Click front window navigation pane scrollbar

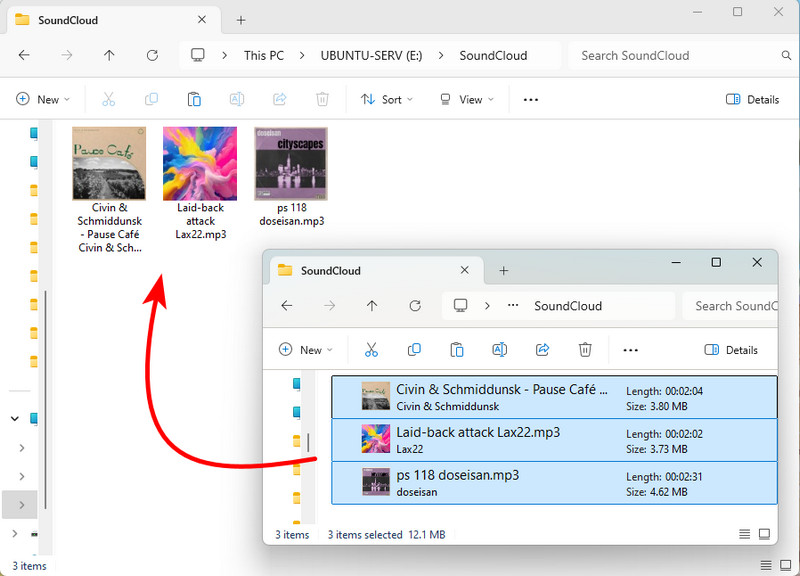(x=308, y=442)
